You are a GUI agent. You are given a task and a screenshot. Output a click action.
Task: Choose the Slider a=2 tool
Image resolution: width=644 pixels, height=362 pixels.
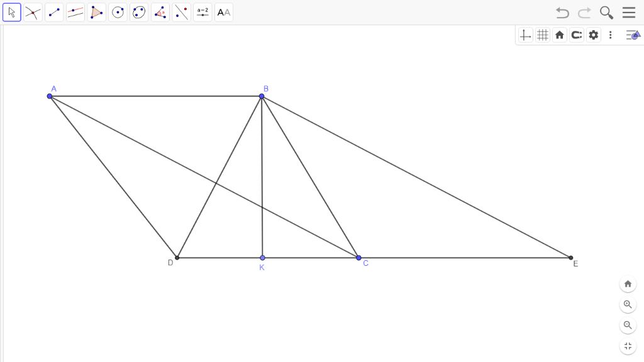203,13
